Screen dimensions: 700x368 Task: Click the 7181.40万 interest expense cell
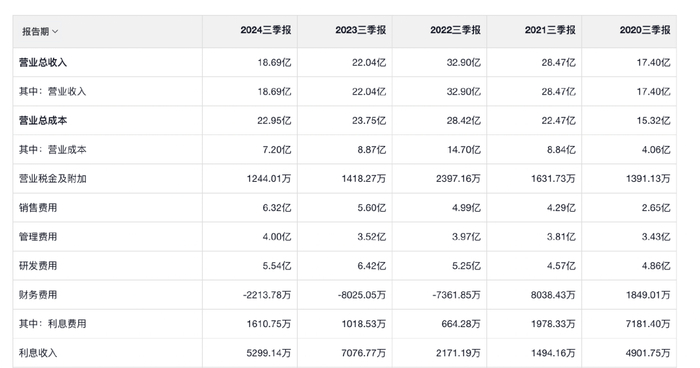[648, 324]
